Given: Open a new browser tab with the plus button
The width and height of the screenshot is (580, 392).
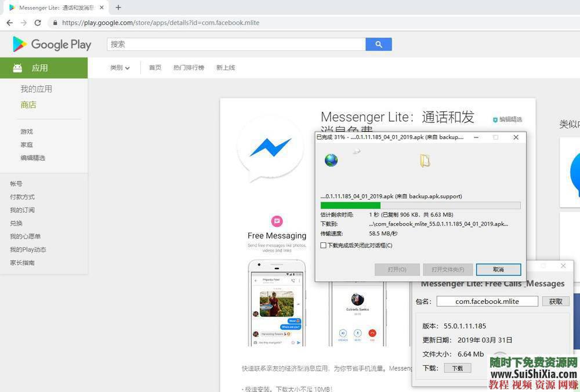Looking at the screenshot, I should (x=118, y=8).
